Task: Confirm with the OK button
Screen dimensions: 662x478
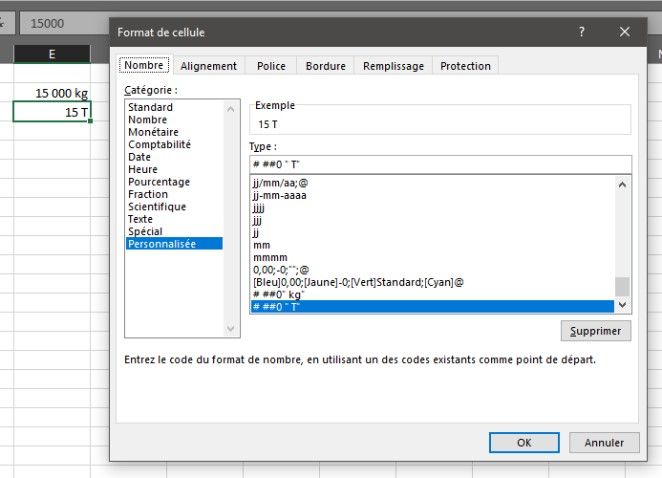Action: coord(523,442)
